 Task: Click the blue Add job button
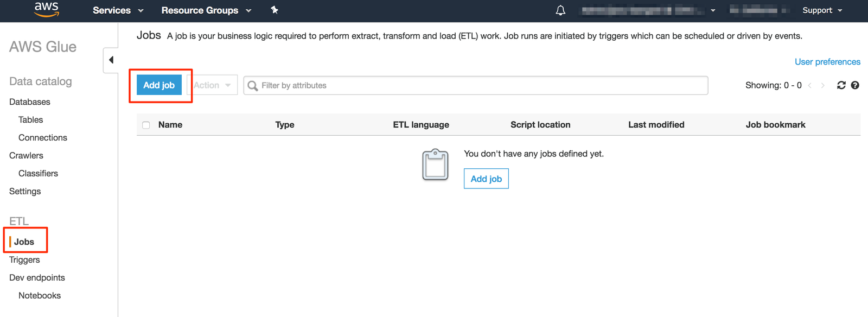click(159, 85)
